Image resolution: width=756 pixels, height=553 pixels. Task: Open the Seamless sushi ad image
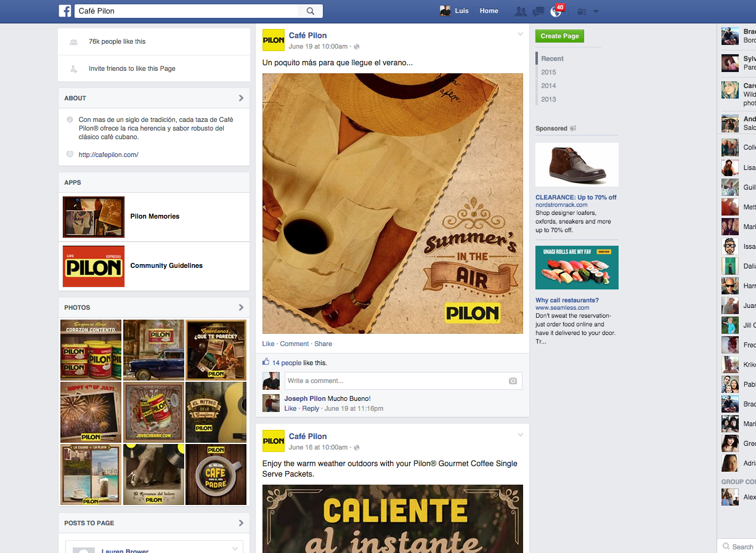click(577, 267)
